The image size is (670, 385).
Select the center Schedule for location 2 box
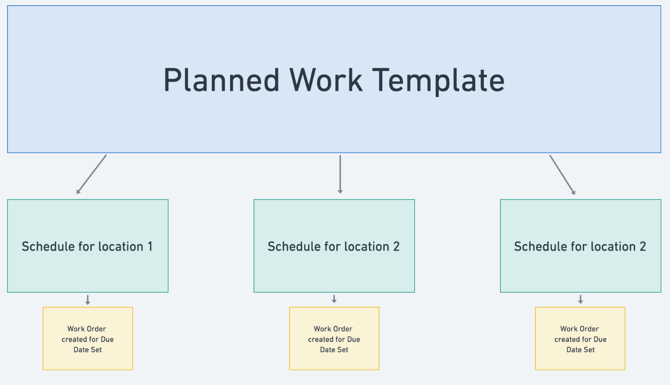coord(334,246)
